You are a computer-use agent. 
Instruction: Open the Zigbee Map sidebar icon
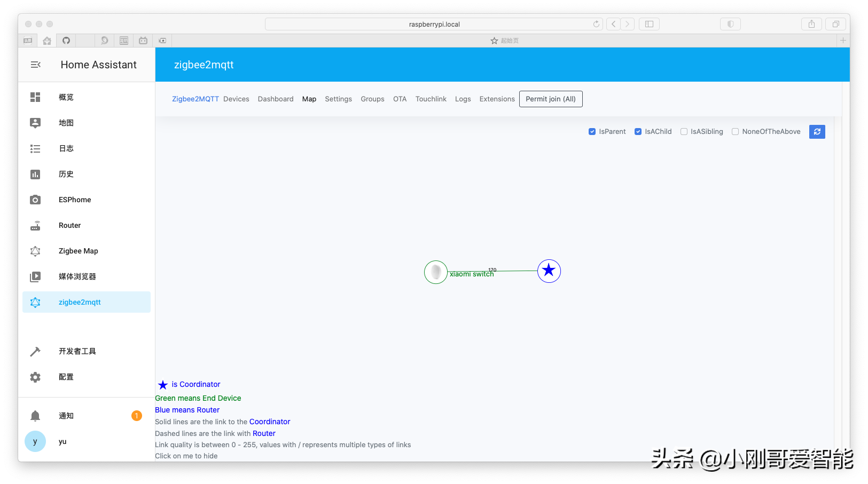tap(35, 251)
